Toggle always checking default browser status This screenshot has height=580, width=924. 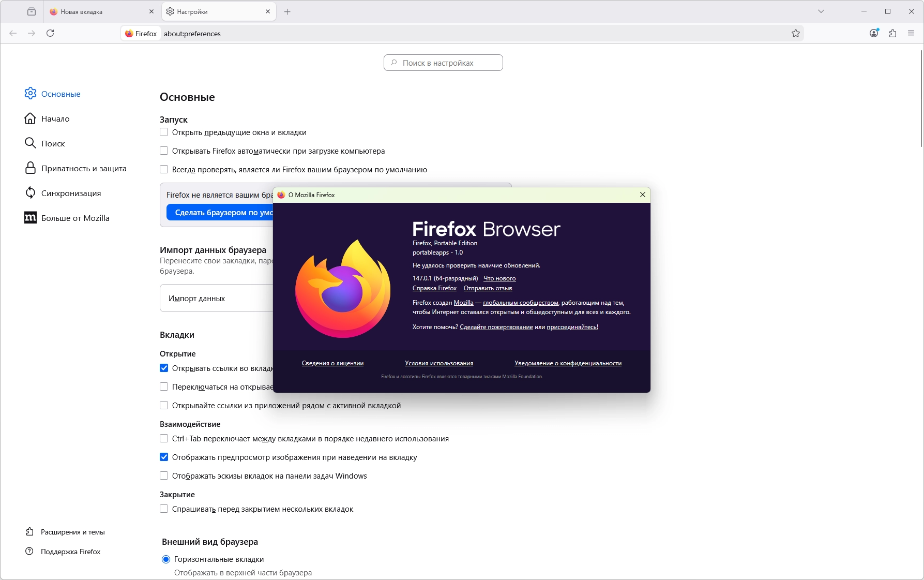click(x=164, y=169)
